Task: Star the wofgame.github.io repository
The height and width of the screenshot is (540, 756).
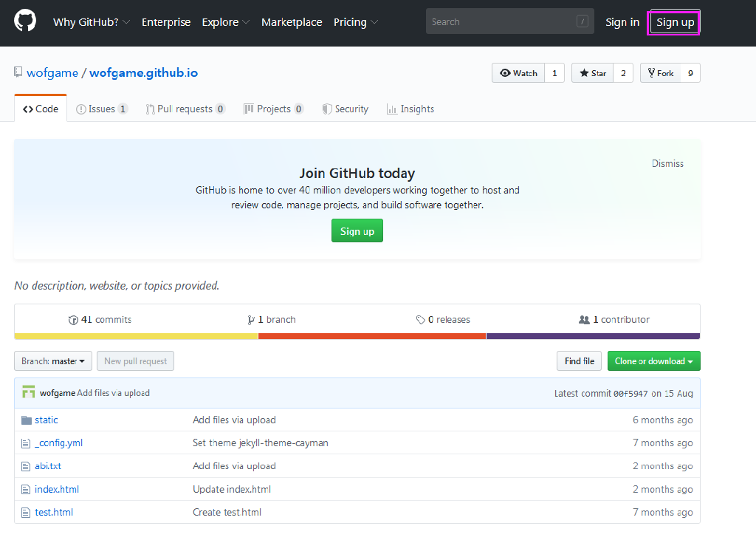Action: pyautogui.click(x=593, y=73)
